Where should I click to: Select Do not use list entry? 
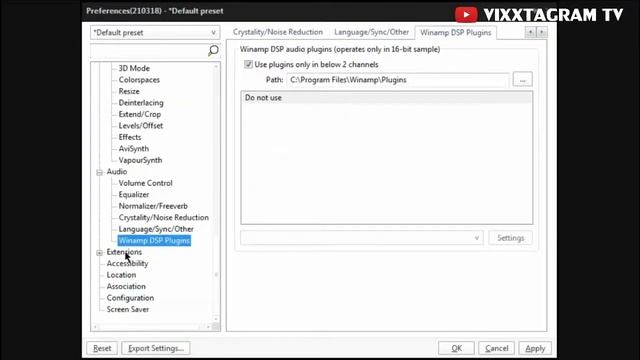(x=386, y=98)
